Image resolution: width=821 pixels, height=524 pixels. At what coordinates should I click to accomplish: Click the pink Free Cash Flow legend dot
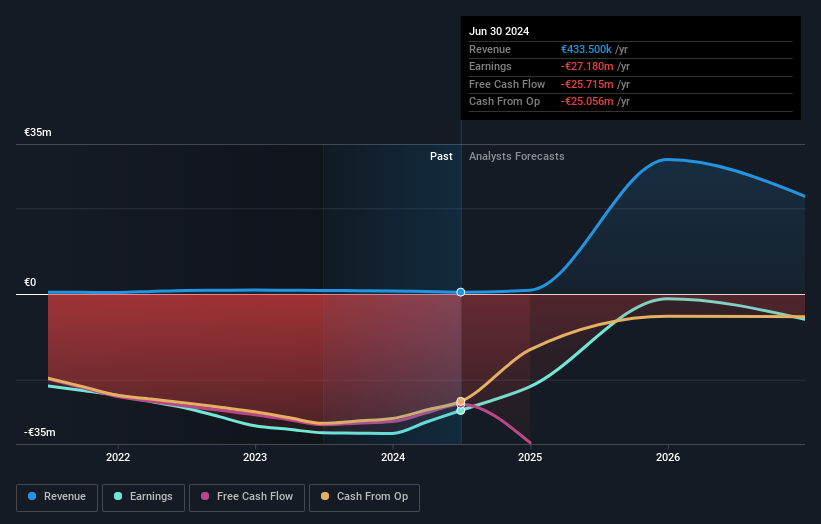(x=205, y=496)
